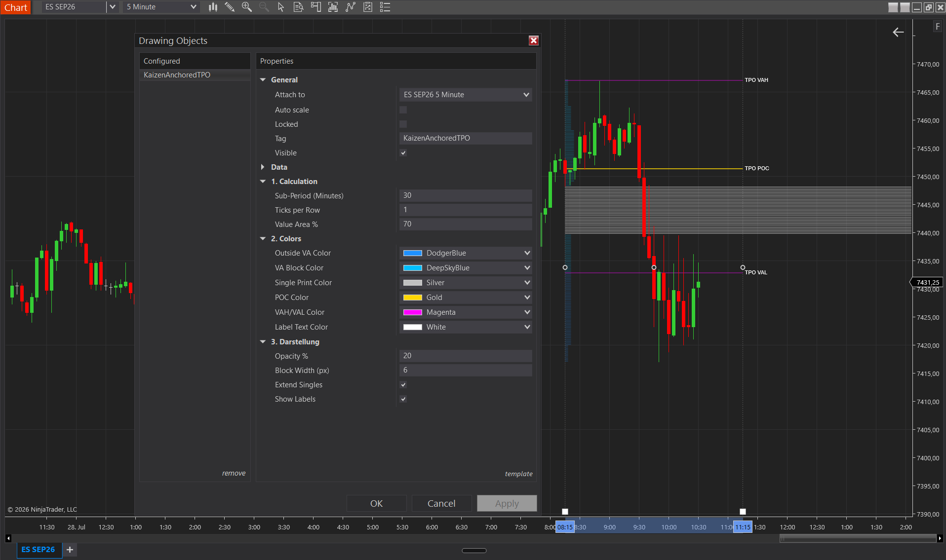Click OK to confirm drawing object settings
Image resolution: width=946 pixels, height=560 pixels.
point(376,503)
